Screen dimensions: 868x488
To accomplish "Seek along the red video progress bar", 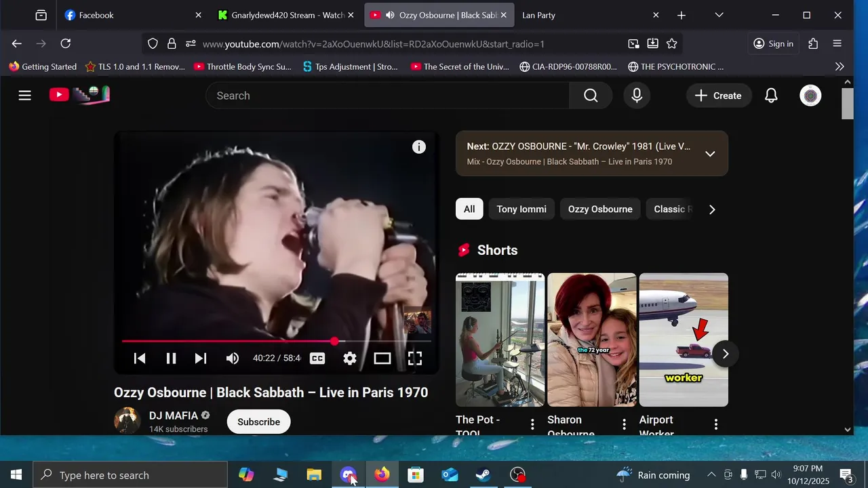I will coord(277,342).
